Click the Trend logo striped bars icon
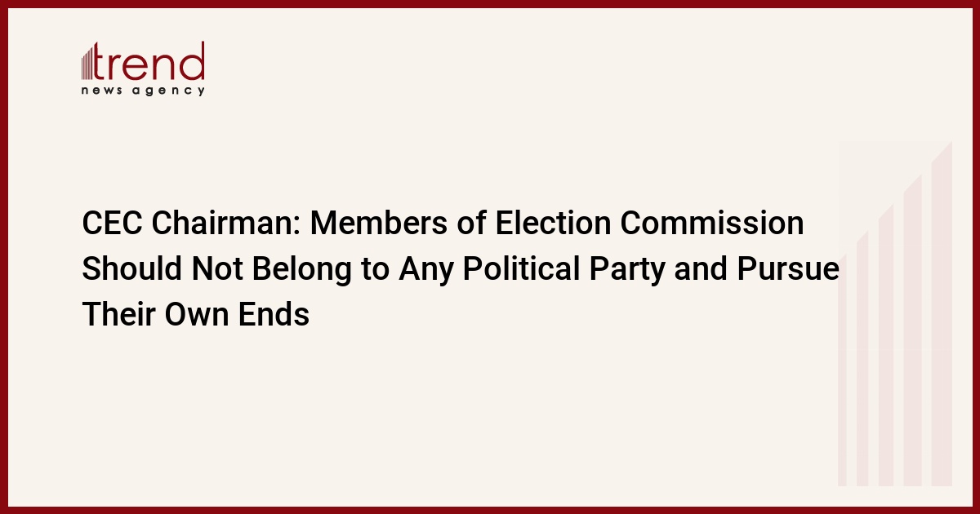Screen dimensions: 980x514 pyautogui.click(x=89, y=62)
